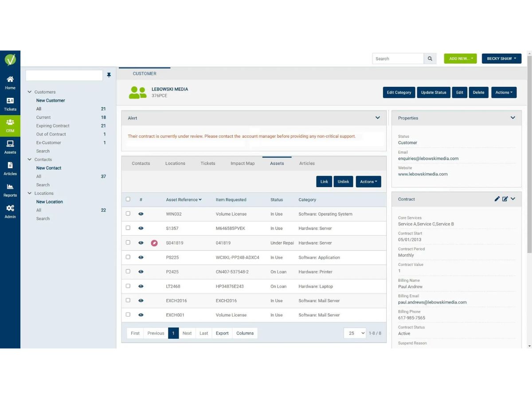The image size is (532, 399).
Task: Check the box for asset EXCH001
Action: [x=128, y=314]
